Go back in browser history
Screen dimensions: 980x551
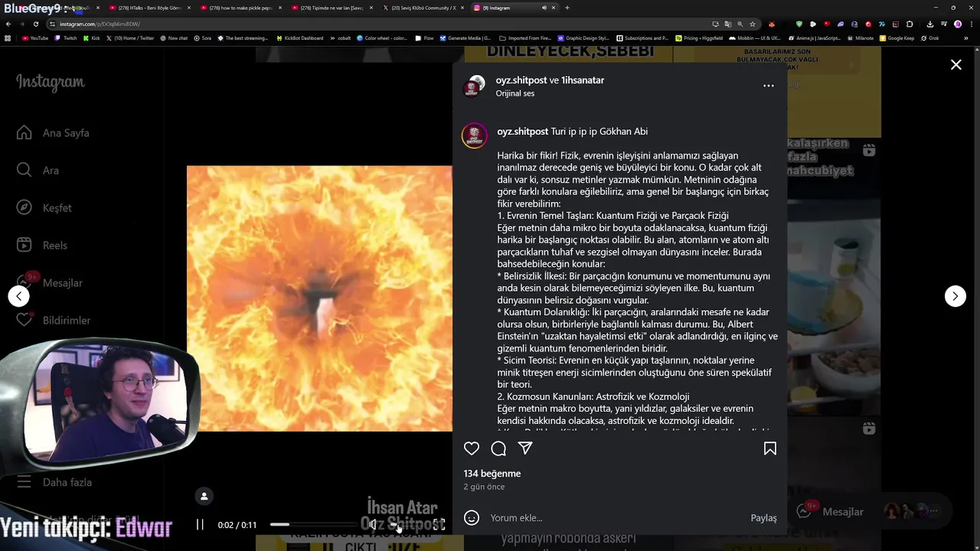tap(8, 24)
